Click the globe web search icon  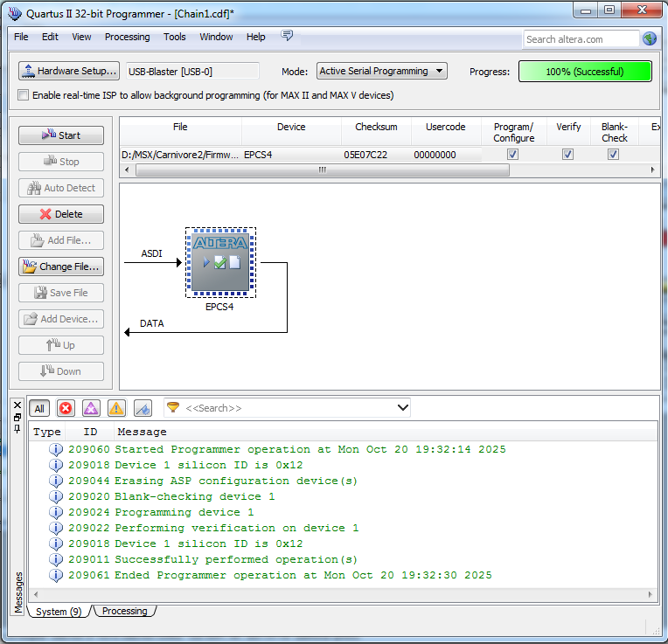[x=650, y=39]
